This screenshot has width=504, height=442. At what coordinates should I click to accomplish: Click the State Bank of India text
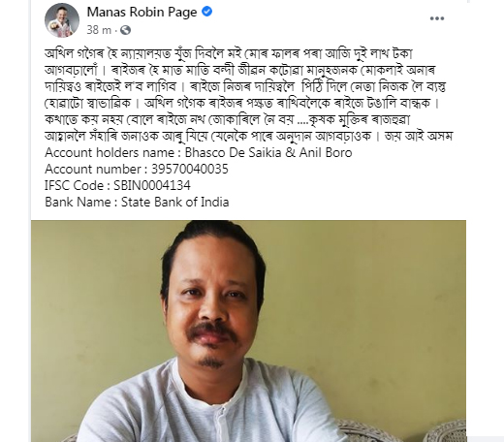[174, 202]
